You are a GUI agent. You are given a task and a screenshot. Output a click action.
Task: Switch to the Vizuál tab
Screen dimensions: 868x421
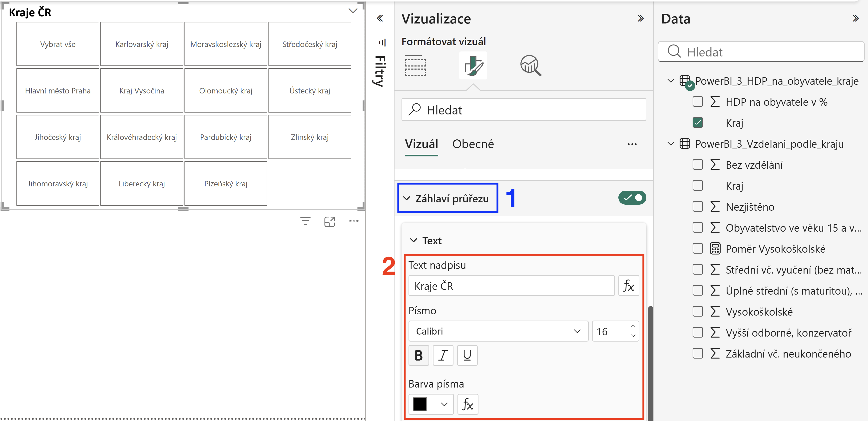click(x=421, y=144)
